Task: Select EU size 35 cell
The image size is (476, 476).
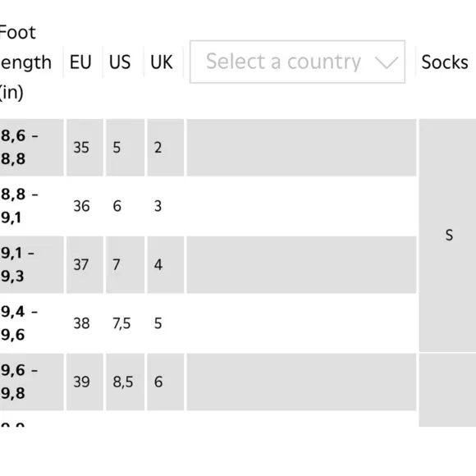Action: click(x=85, y=148)
